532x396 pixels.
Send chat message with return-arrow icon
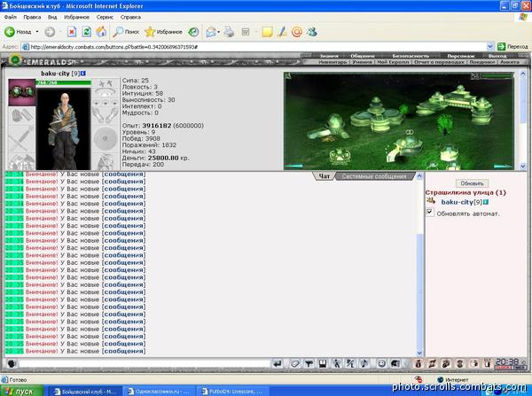pyautogui.click(x=278, y=364)
